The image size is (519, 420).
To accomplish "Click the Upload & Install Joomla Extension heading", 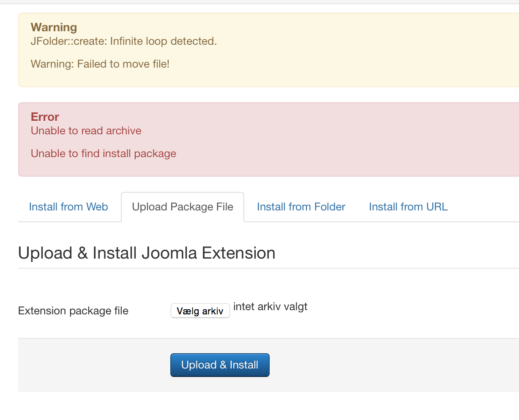I will coord(147,253).
